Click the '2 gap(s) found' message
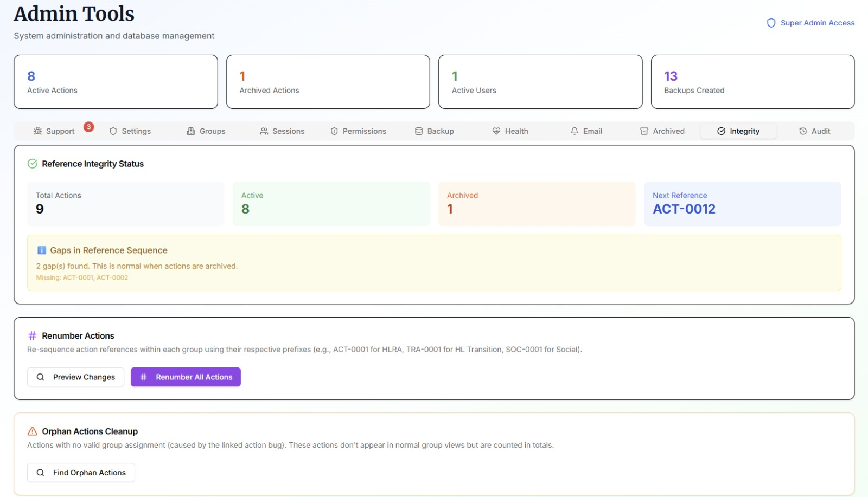Image resolution: width=868 pixels, height=497 pixels. pos(137,266)
